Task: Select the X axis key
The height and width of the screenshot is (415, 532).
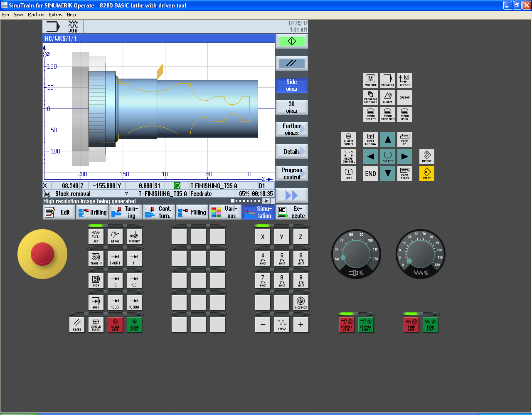Action: click(263, 237)
